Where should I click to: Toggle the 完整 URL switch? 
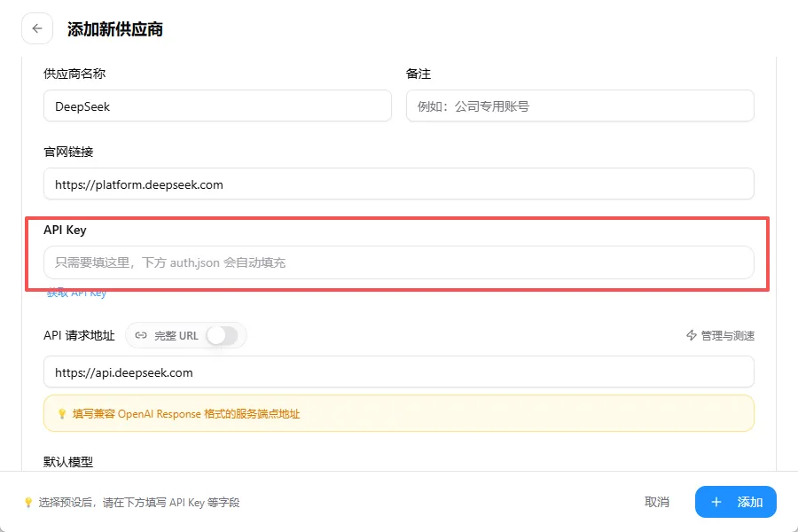(222, 335)
